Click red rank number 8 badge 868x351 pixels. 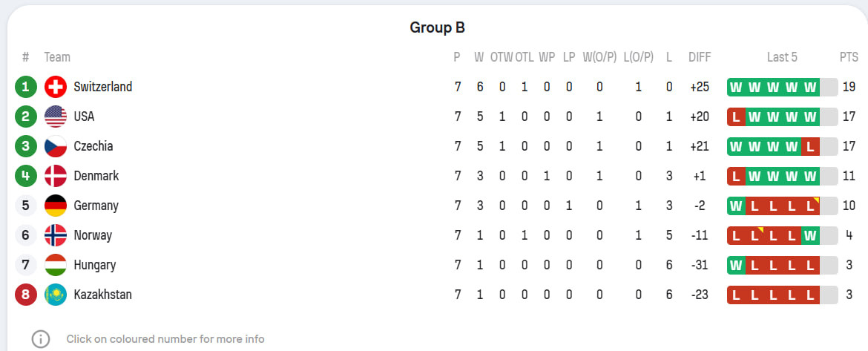point(25,295)
